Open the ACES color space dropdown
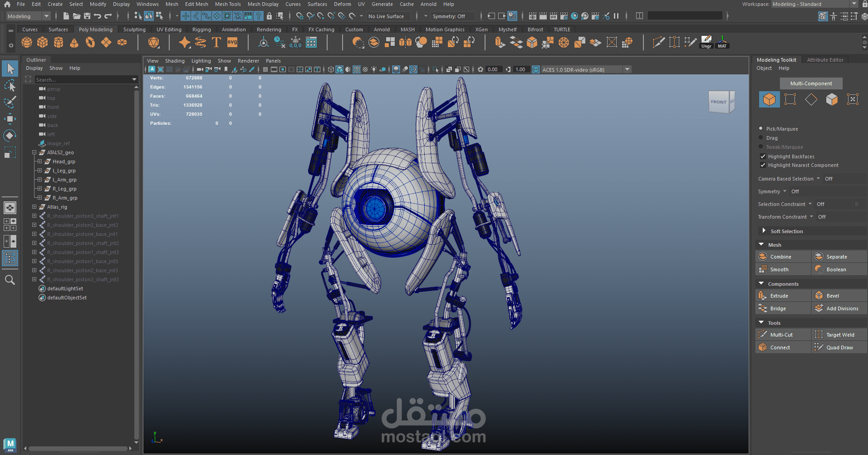Image resolution: width=868 pixels, height=455 pixels. click(627, 69)
